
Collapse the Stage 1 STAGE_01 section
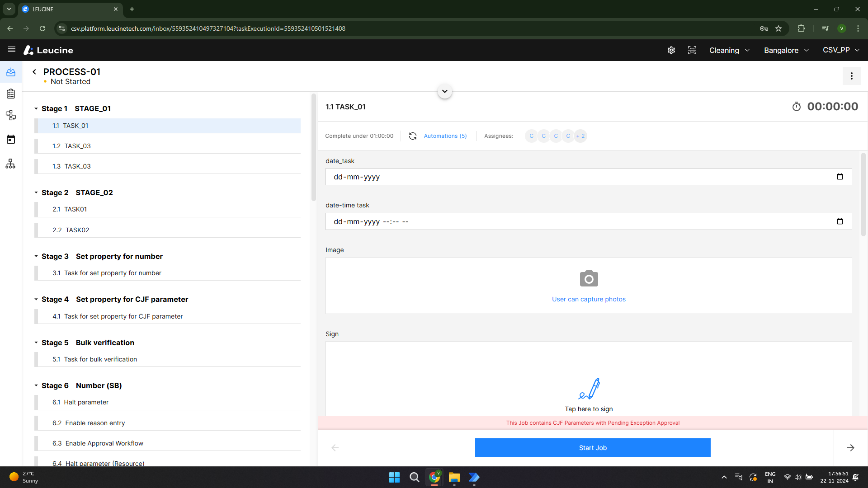[36, 108]
